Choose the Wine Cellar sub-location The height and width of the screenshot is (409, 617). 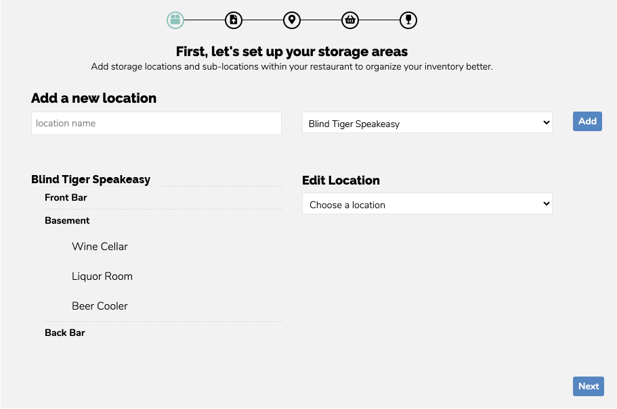tap(100, 247)
